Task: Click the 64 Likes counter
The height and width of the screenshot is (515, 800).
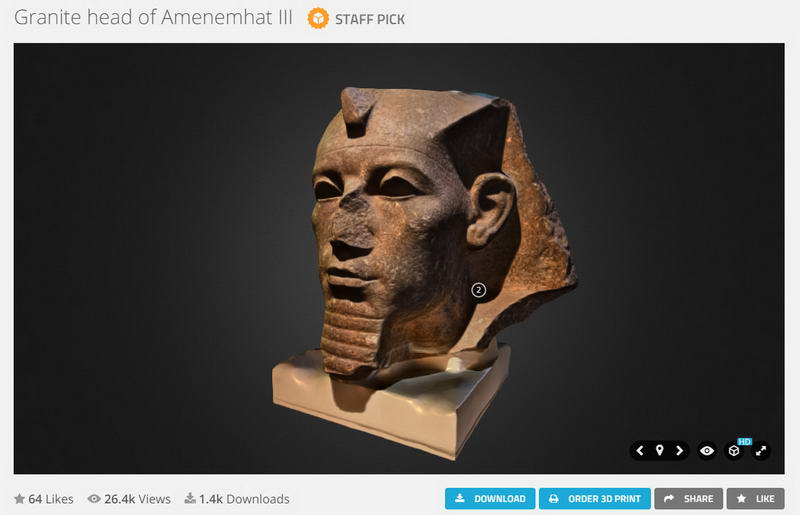Action: 44,499
